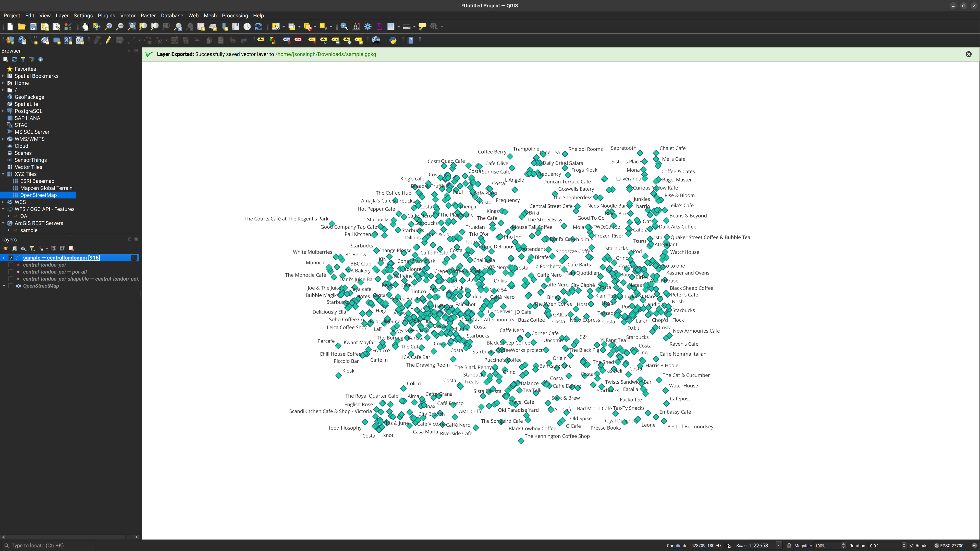Show map tips speech bubble icon

point(422,27)
